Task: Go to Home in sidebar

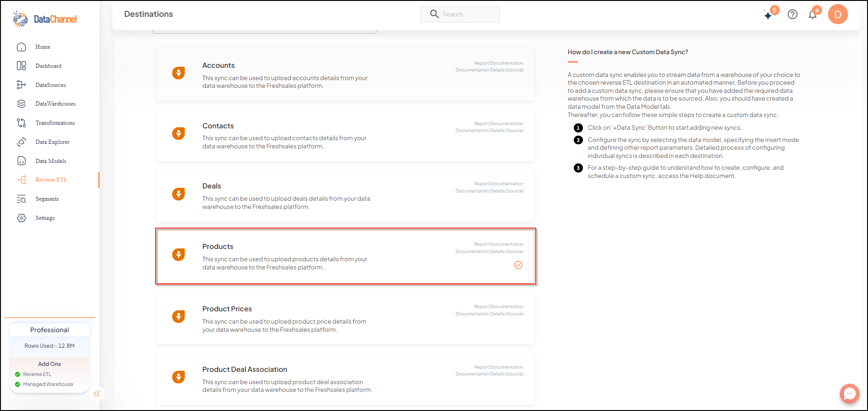Action: pos(43,47)
